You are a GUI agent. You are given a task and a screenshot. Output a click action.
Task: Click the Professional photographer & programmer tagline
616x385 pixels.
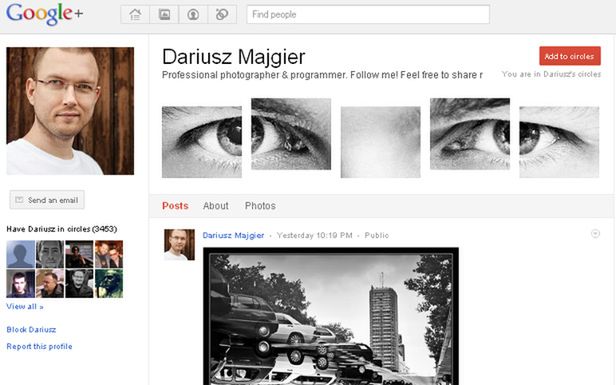[x=322, y=75]
